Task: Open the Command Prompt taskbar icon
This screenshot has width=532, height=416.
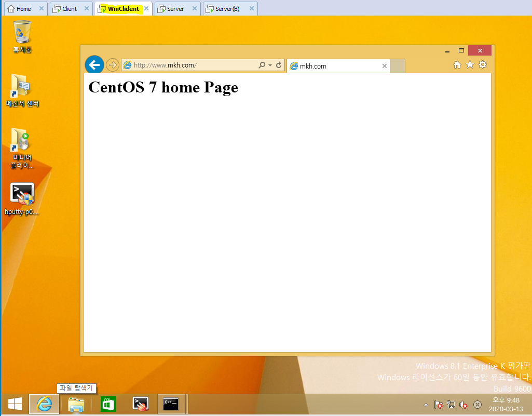Action: click(171, 404)
